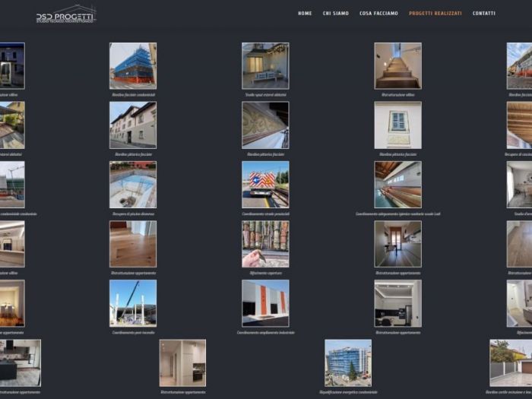Open the wooden beam ceiling thumbnail
Screen dimensions: 532x399
tap(519, 125)
